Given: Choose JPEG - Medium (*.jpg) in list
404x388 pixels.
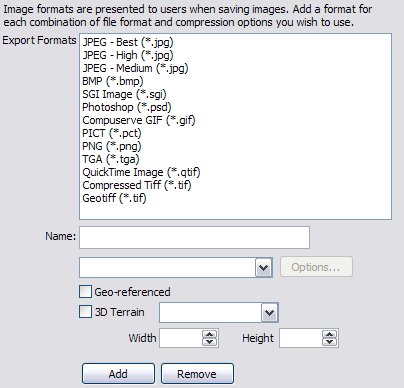Looking at the screenshot, I should click(135, 68).
